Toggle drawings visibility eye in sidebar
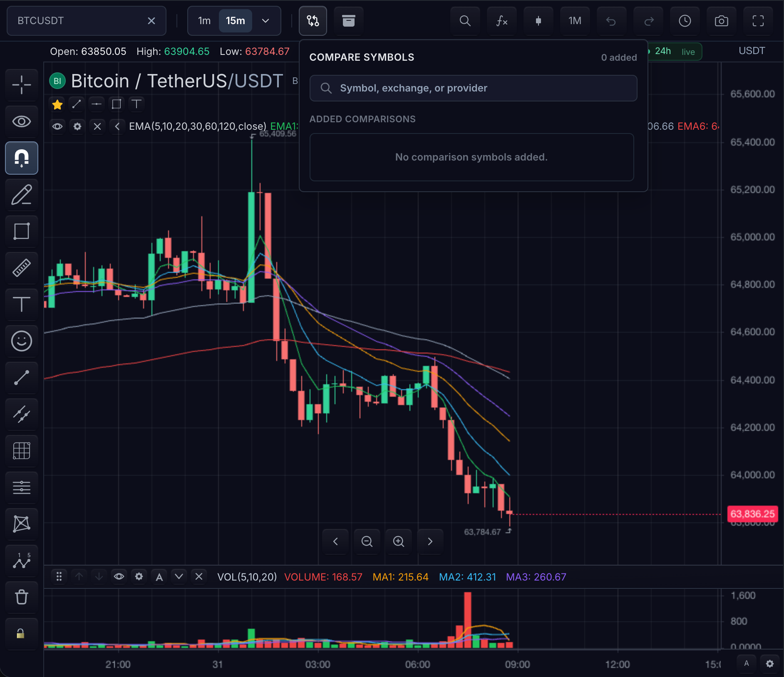The image size is (784, 677). [22, 121]
